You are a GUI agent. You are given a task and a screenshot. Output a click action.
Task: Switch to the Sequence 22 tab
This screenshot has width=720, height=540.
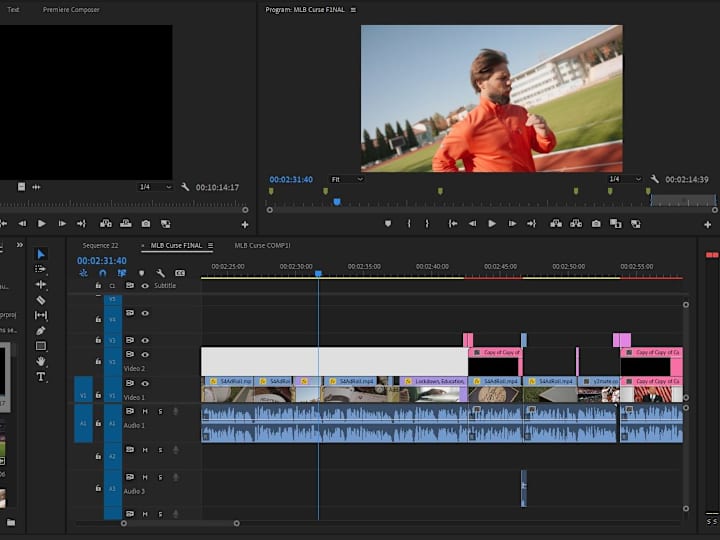pyautogui.click(x=100, y=245)
